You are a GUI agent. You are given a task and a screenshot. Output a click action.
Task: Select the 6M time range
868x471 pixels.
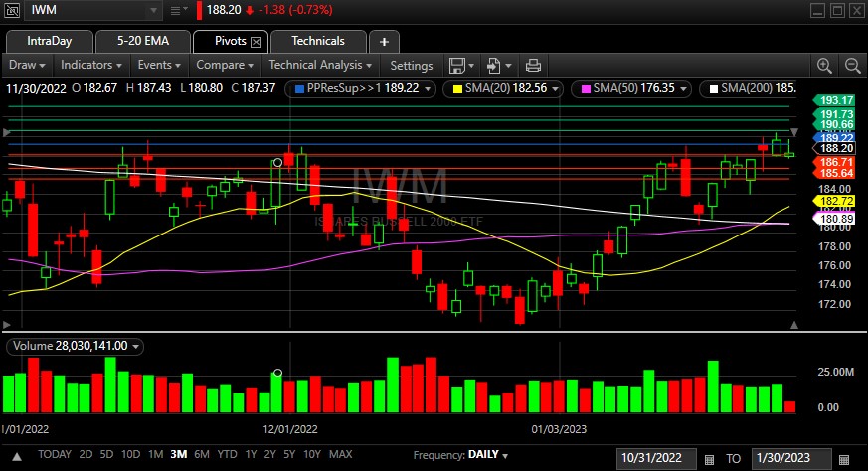point(202,454)
